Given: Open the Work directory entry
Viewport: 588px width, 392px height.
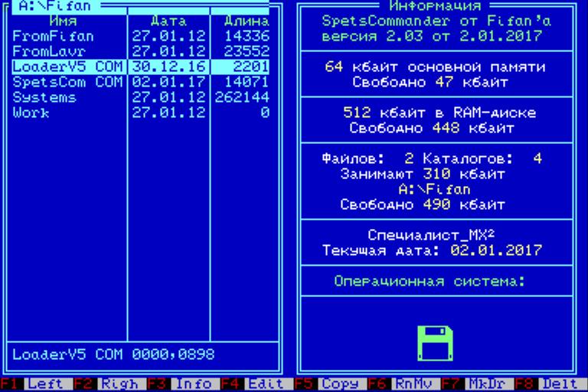Looking at the screenshot, I should coord(31,113).
